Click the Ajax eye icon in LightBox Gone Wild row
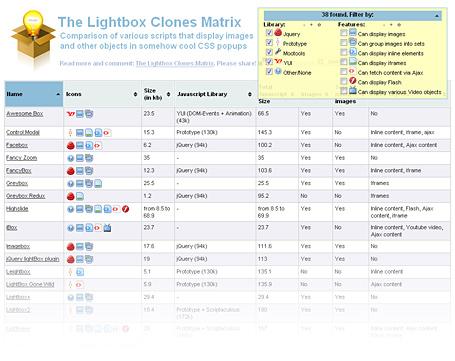The width and height of the screenshot is (455, 361). coord(79,285)
